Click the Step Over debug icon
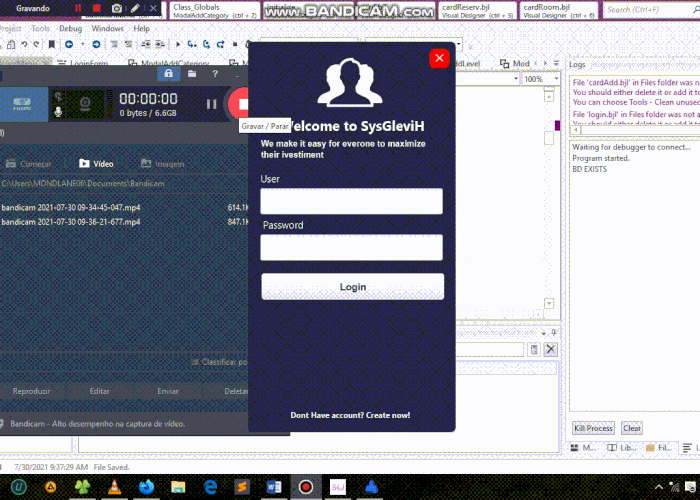 tap(206, 44)
